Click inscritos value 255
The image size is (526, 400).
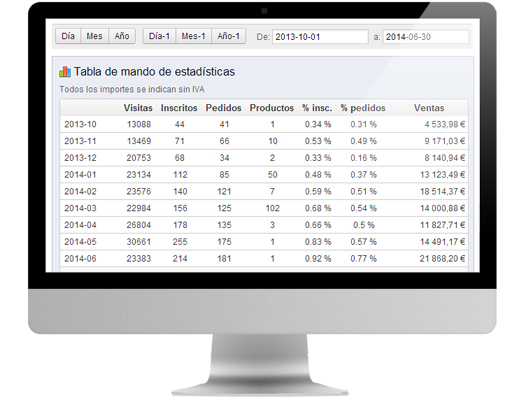tap(180, 242)
